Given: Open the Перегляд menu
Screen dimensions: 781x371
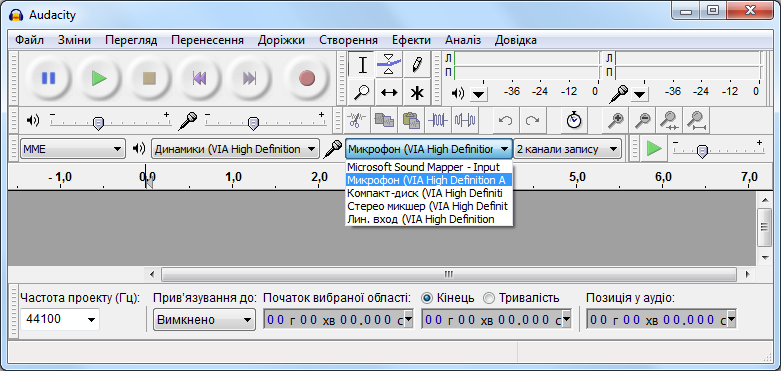Looking at the screenshot, I should 131,40.
